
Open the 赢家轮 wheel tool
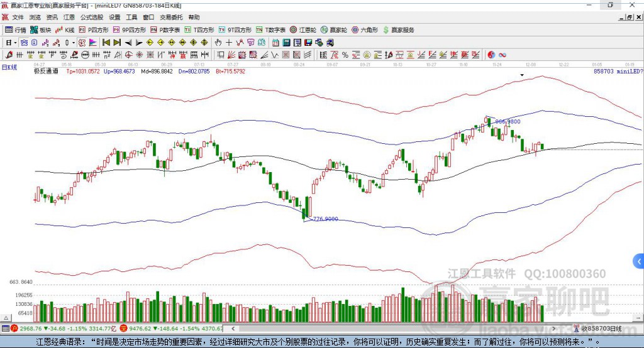click(334, 30)
